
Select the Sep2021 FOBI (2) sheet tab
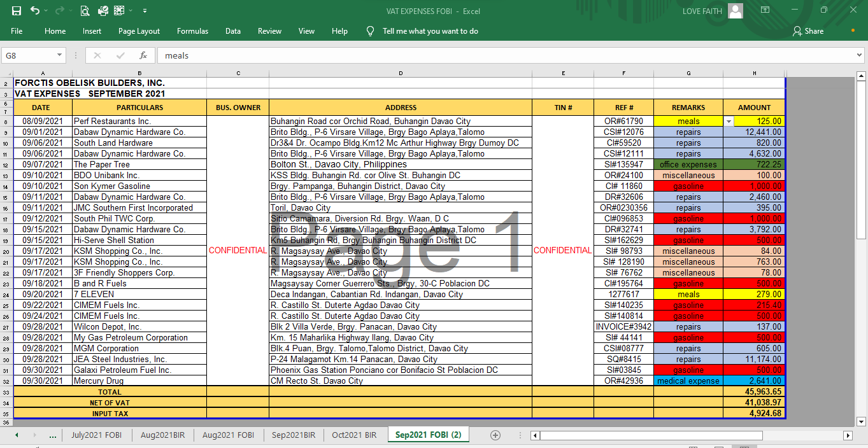(x=428, y=435)
